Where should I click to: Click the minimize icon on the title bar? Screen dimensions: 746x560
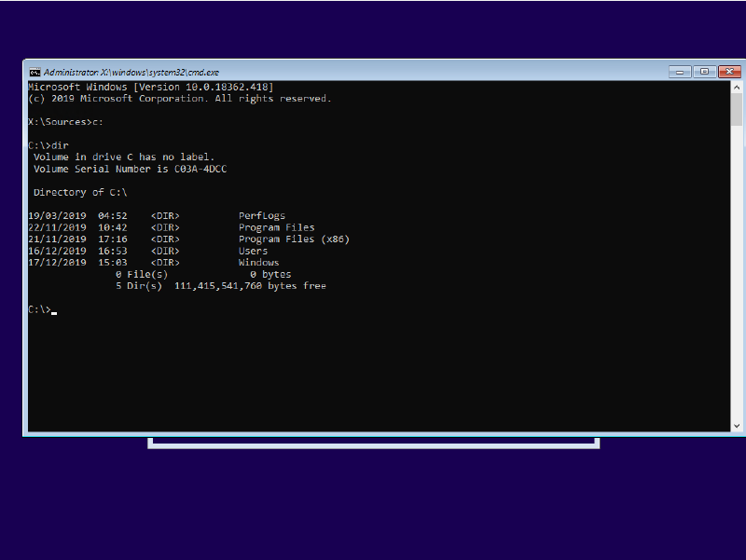click(680, 72)
